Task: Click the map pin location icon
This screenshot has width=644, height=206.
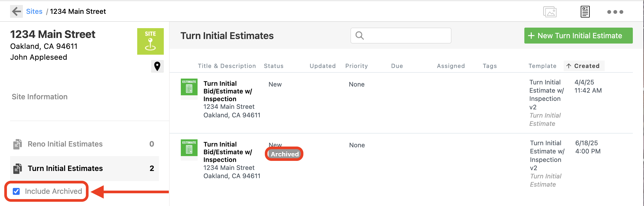Action: [x=157, y=66]
